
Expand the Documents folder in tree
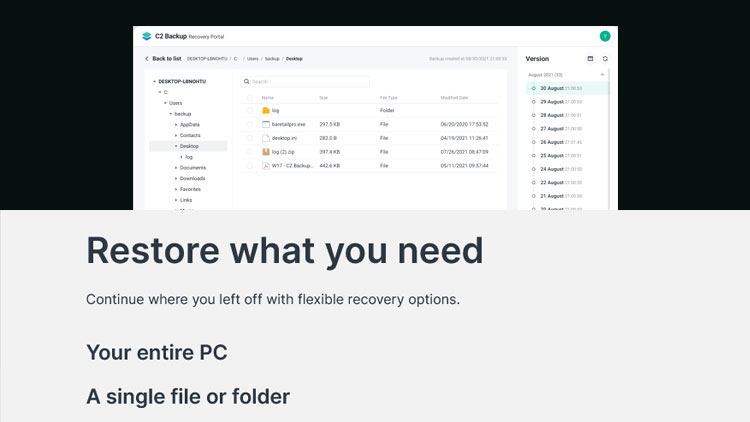point(176,168)
